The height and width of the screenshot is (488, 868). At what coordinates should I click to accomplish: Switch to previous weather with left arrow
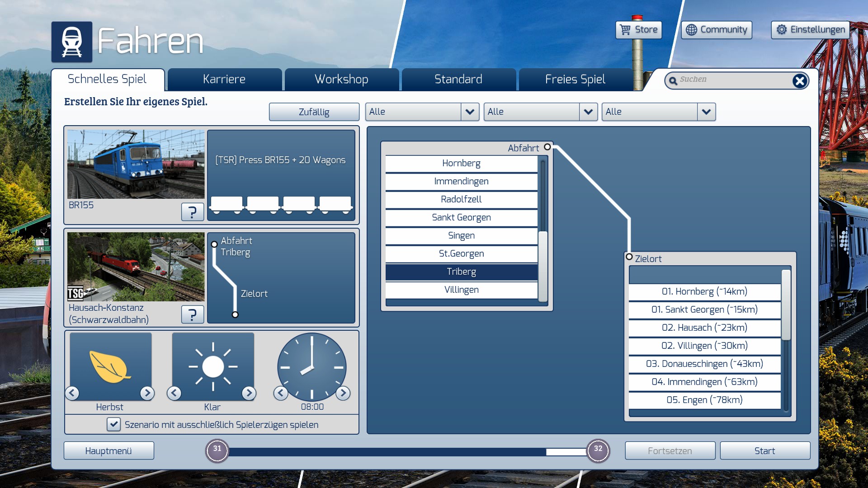174,393
